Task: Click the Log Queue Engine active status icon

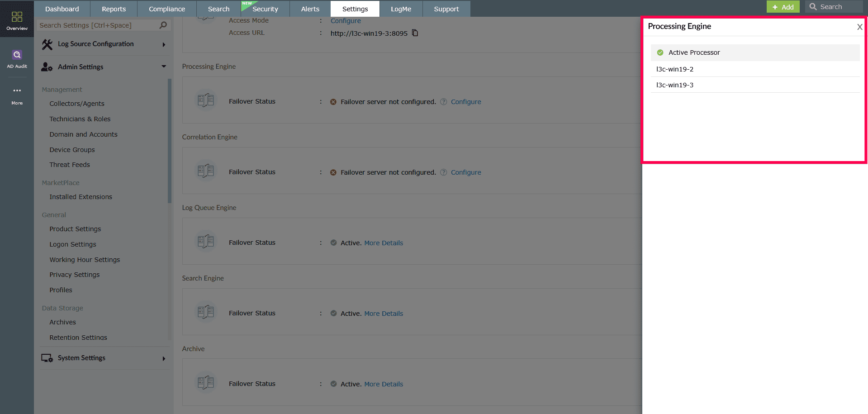Action: (333, 243)
